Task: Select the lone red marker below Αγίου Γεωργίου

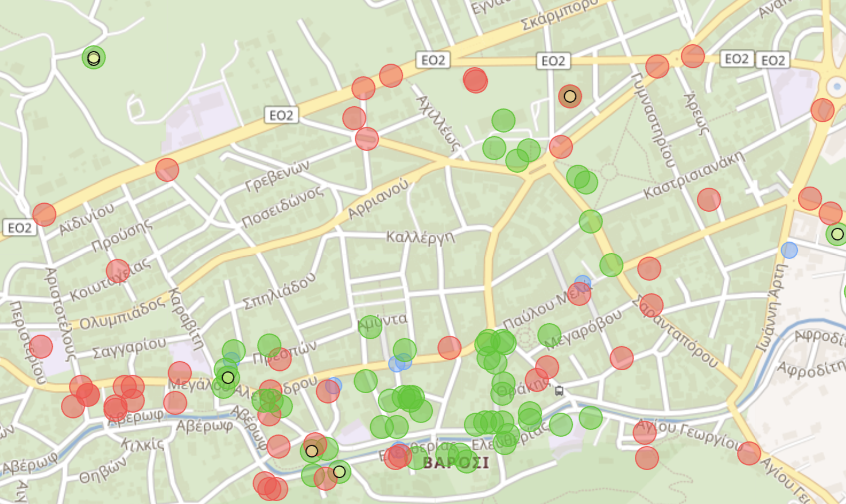Action: pyautogui.click(x=647, y=458)
